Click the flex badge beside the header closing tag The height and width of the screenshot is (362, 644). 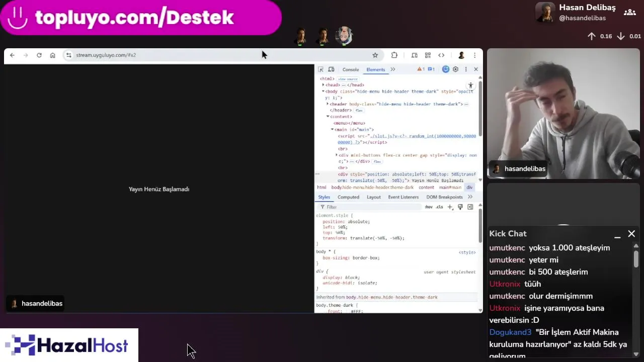pyautogui.click(x=359, y=111)
